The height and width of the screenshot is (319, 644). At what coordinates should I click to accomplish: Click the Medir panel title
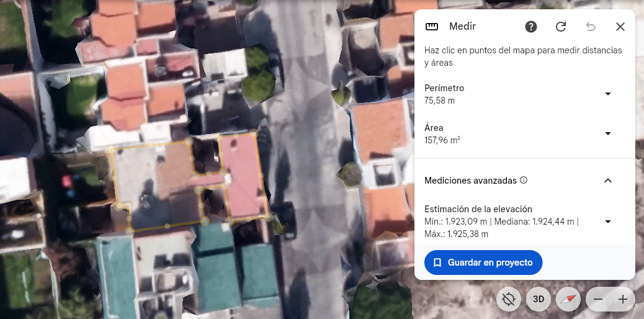pyautogui.click(x=462, y=26)
